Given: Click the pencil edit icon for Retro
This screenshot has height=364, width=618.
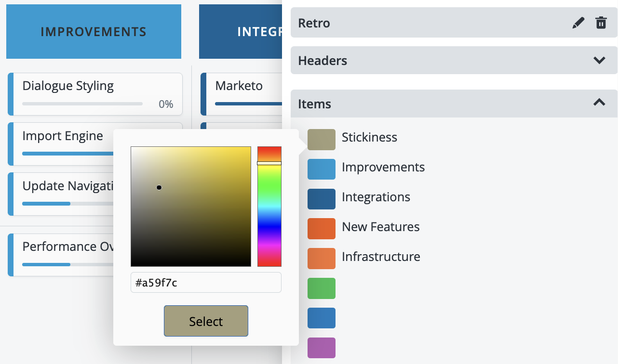Looking at the screenshot, I should tap(578, 23).
